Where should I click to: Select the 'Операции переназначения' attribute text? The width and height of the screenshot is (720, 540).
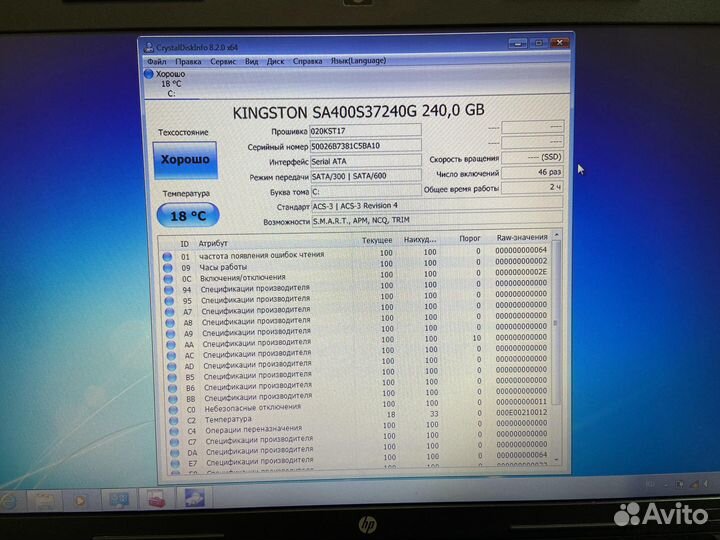(253, 429)
